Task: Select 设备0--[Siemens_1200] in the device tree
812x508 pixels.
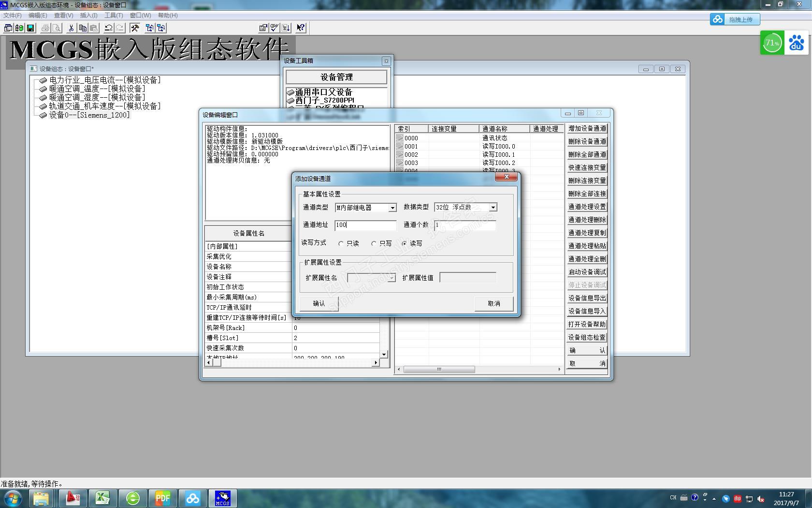Action: pyautogui.click(x=89, y=115)
